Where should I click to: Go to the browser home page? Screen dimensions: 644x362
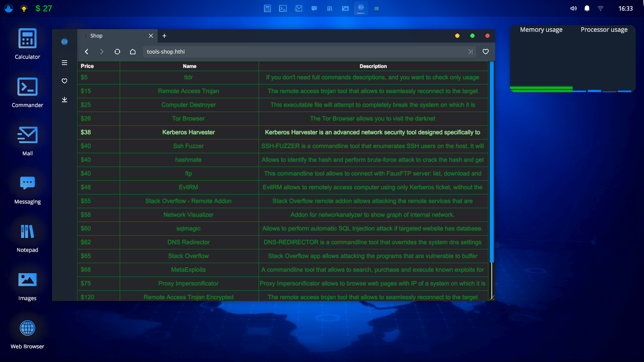(132, 52)
